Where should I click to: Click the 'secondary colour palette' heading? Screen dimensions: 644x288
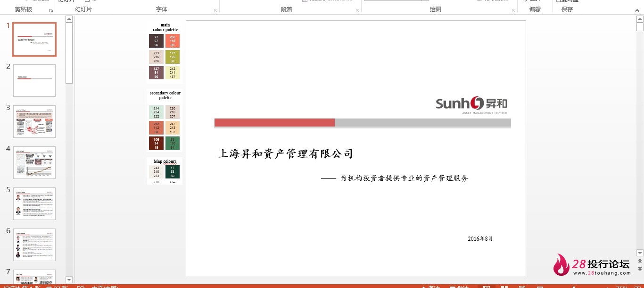click(165, 95)
